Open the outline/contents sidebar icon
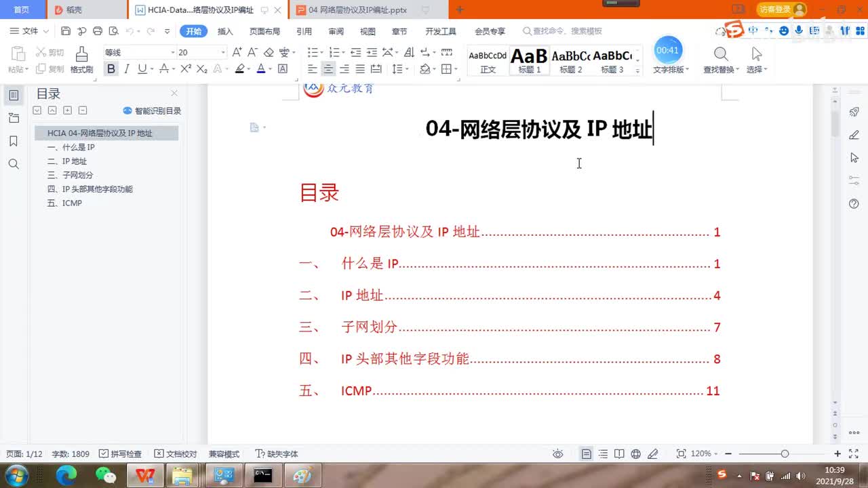 14,96
